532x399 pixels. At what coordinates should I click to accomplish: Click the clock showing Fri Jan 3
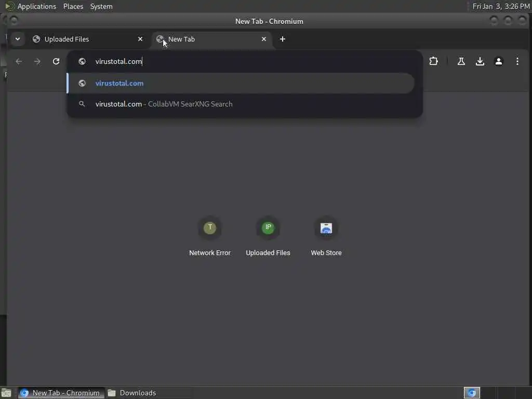click(x=501, y=6)
